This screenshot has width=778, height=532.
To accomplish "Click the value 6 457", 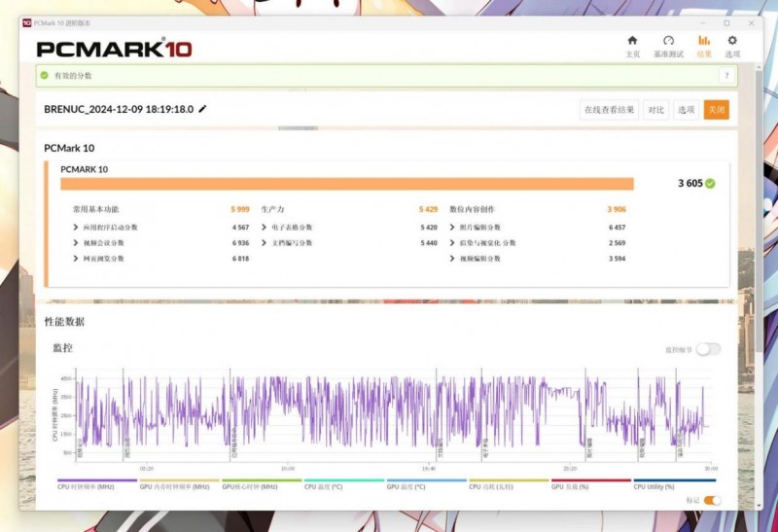I will click(x=618, y=228).
